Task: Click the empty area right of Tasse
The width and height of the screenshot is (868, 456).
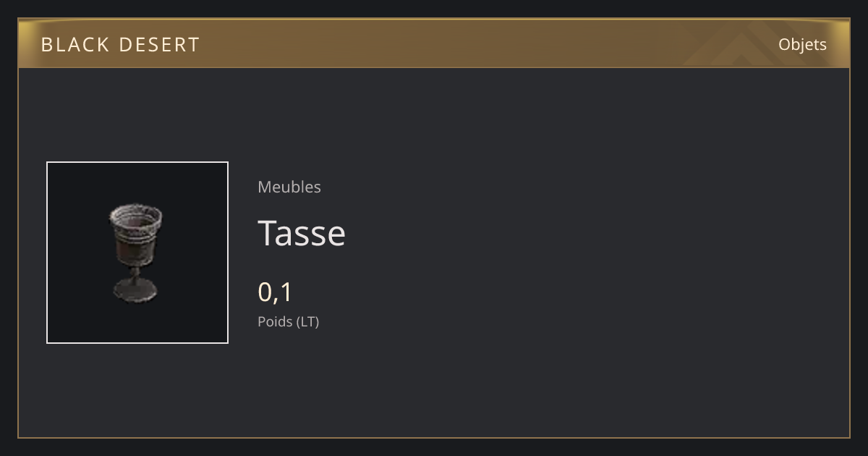Action: point(579,233)
